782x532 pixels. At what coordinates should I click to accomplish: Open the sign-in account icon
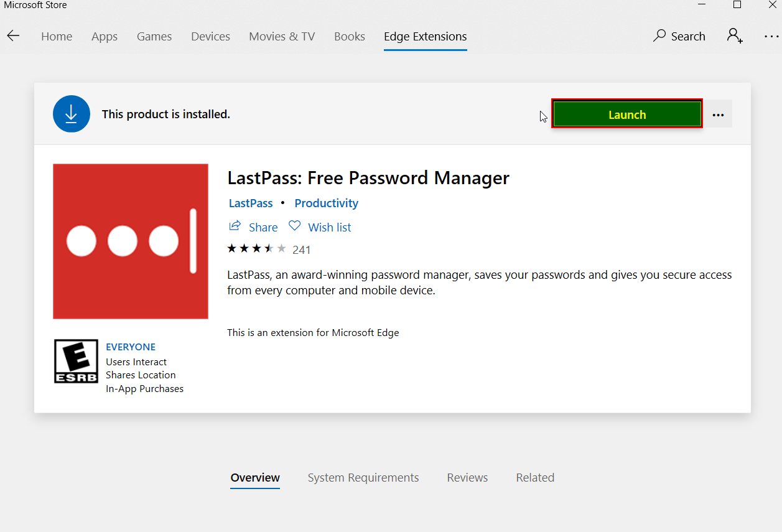[x=735, y=36]
